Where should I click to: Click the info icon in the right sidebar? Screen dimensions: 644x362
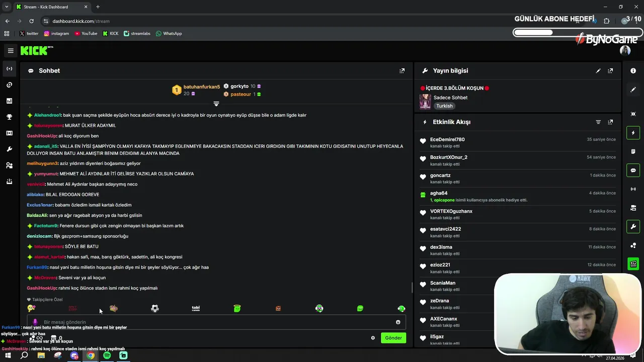[633, 71]
